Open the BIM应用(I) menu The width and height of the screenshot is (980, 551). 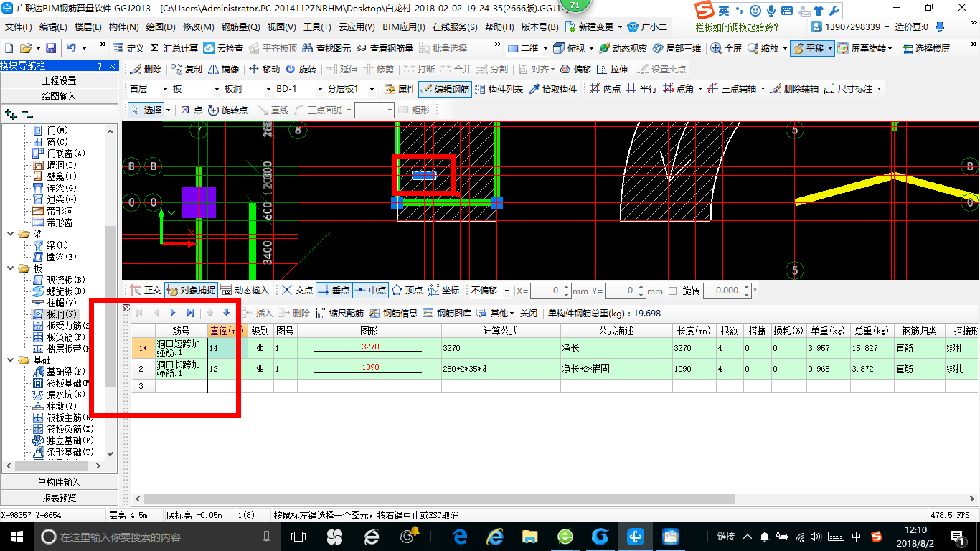point(404,27)
